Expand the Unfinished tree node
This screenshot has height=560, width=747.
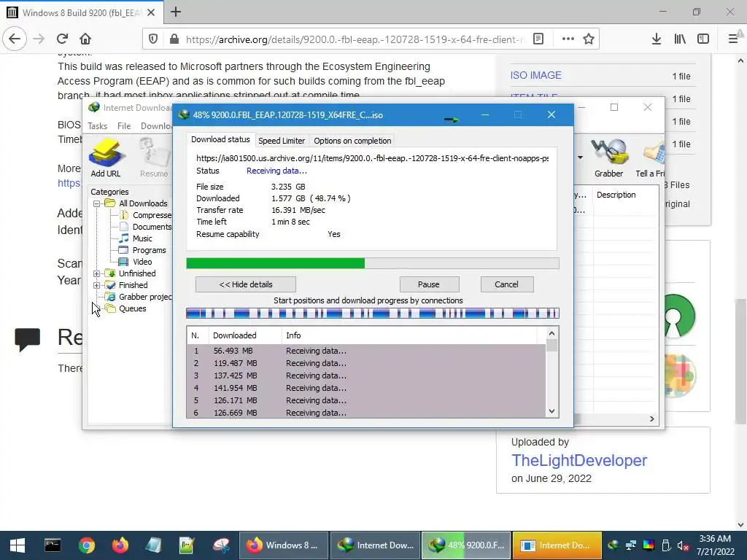tap(97, 273)
